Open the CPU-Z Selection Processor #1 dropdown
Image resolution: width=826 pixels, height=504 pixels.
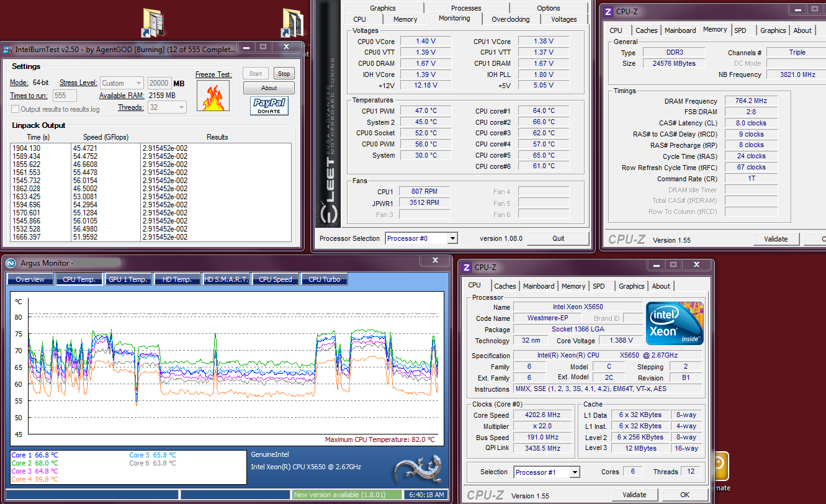click(547, 472)
